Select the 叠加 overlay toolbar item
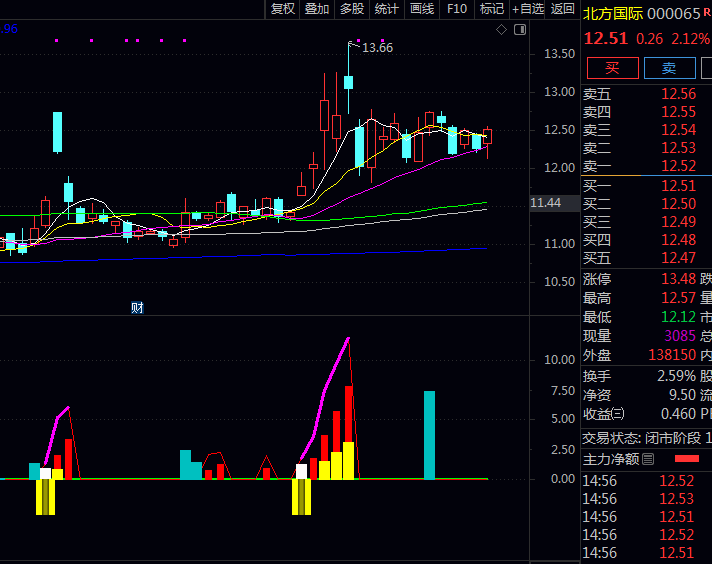The height and width of the screenshot is (564, 712). tap(317, 9)
